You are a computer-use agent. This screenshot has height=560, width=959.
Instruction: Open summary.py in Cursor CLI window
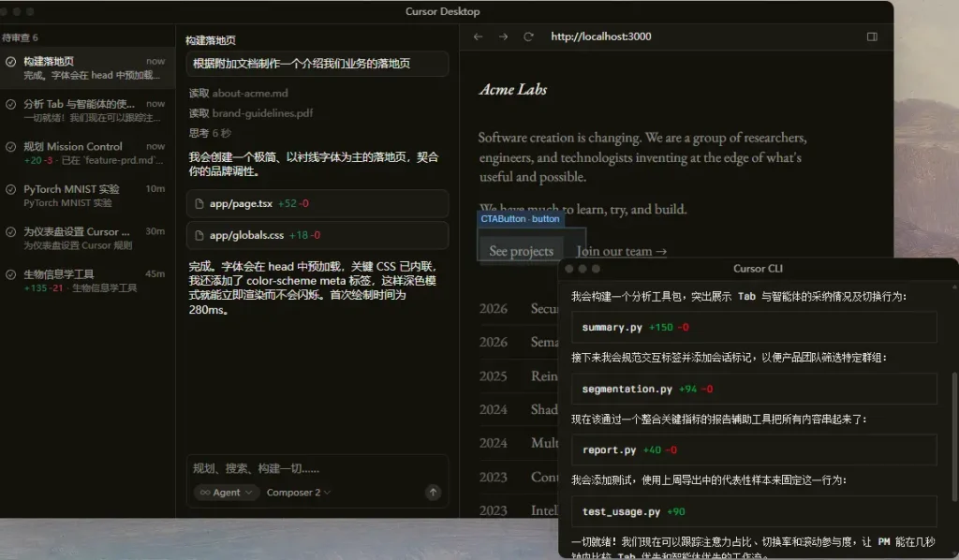754,327
